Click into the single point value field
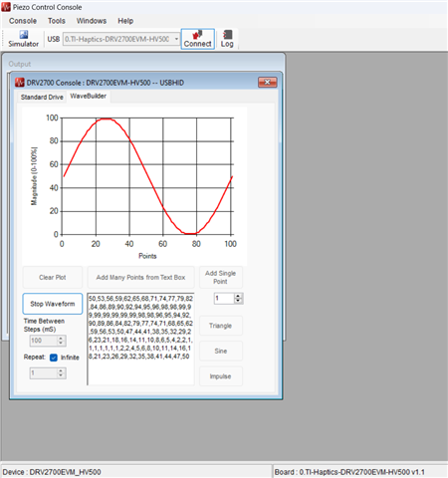Image resolution: width=448 pixels, height=478 pixels. click(224, 299)
